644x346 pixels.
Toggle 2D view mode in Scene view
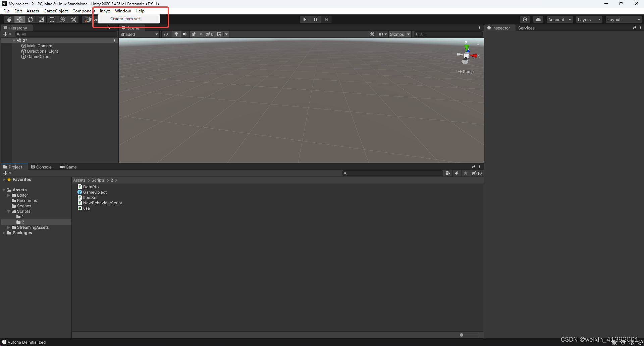click(x=165, y=34)
